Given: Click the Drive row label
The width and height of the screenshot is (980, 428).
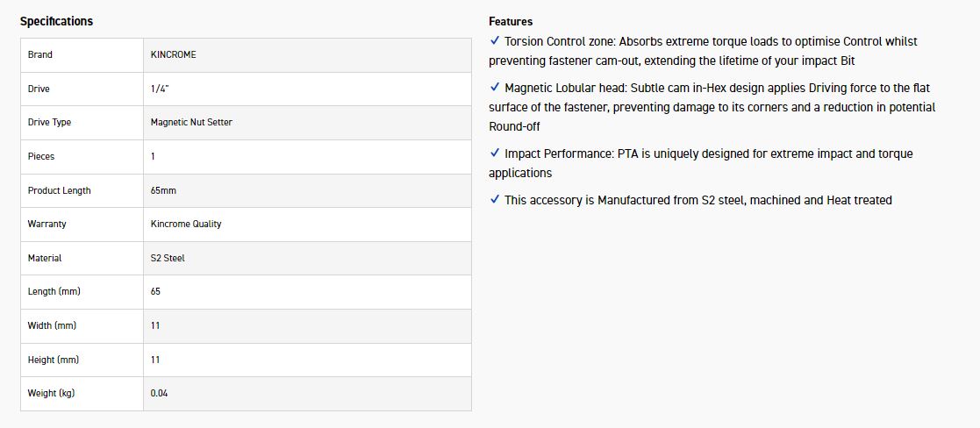Looking at the screenshot, I should click(x=39, y=89).
